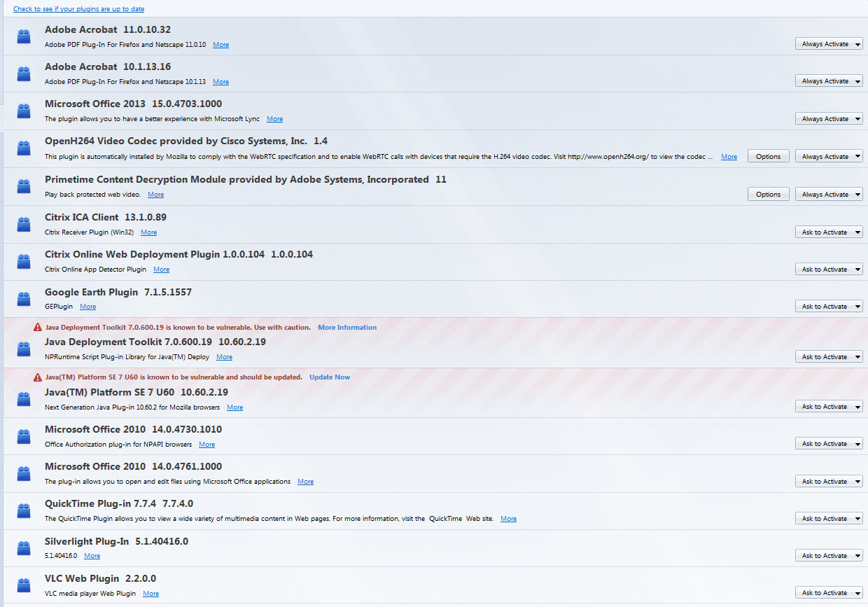868x607 pixels.
Task: Click the Silverlight Plug-In icon
Action: coord(24,548)
